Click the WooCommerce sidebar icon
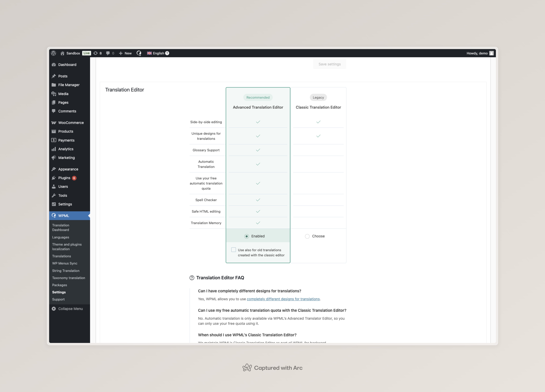The width and height of the screenshot is (545, 392). (x=54, y=123)
